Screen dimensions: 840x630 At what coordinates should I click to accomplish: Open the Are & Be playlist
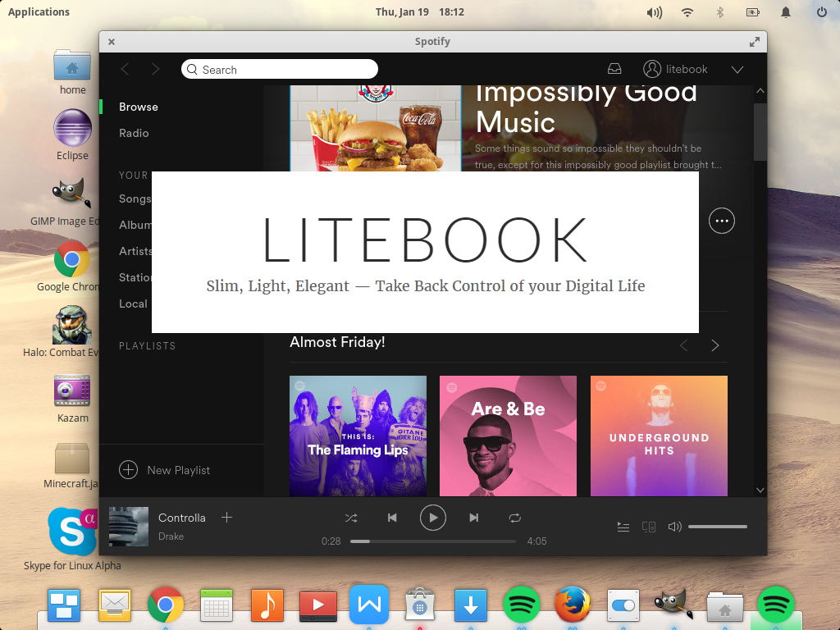point(508,436)
